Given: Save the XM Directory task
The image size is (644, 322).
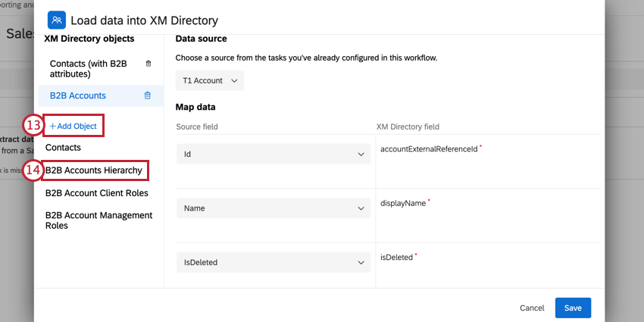Looking at the screenshot, I should (x=573, y=308).
